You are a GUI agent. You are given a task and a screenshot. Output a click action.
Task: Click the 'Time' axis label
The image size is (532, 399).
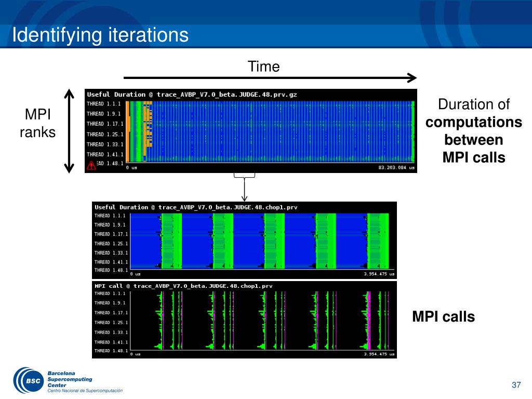[263, 66]
